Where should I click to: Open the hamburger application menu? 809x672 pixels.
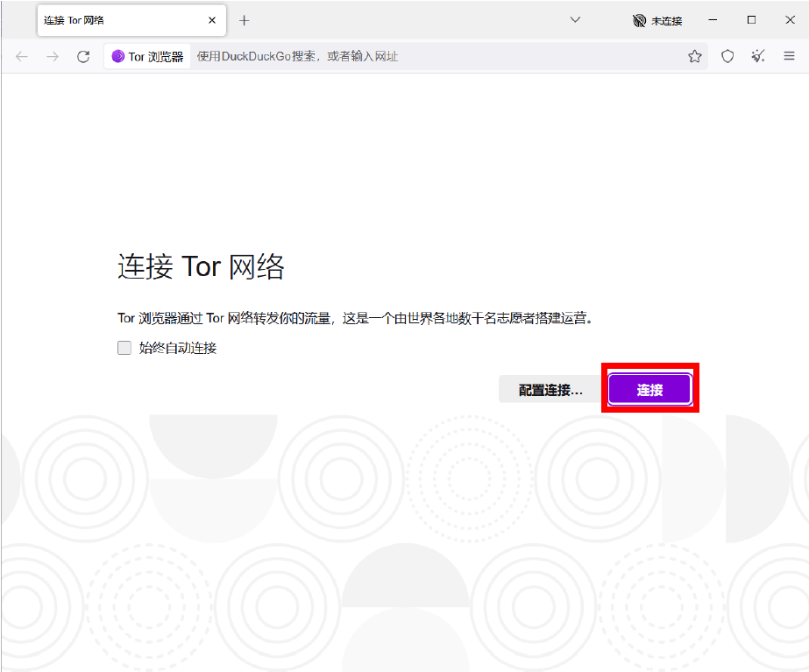pos(789,56)
